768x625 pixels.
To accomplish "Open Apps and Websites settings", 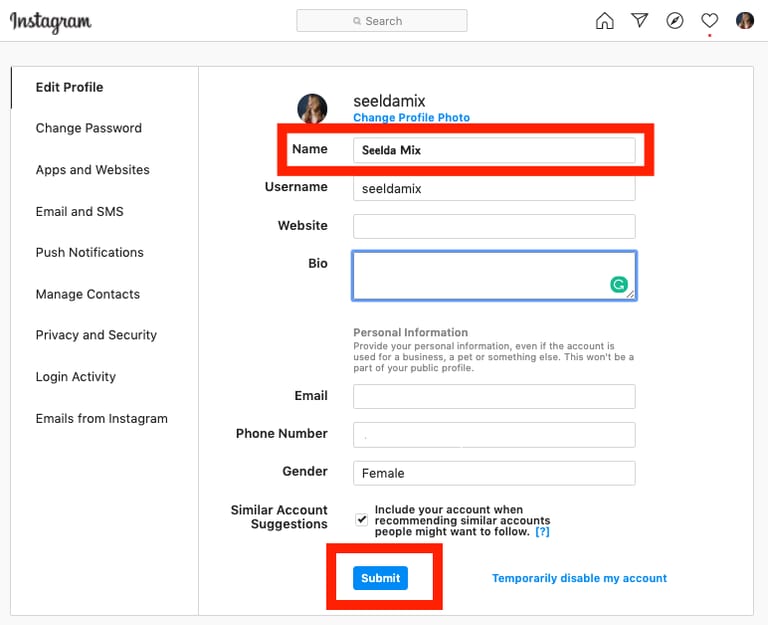I will pos(93,170).
